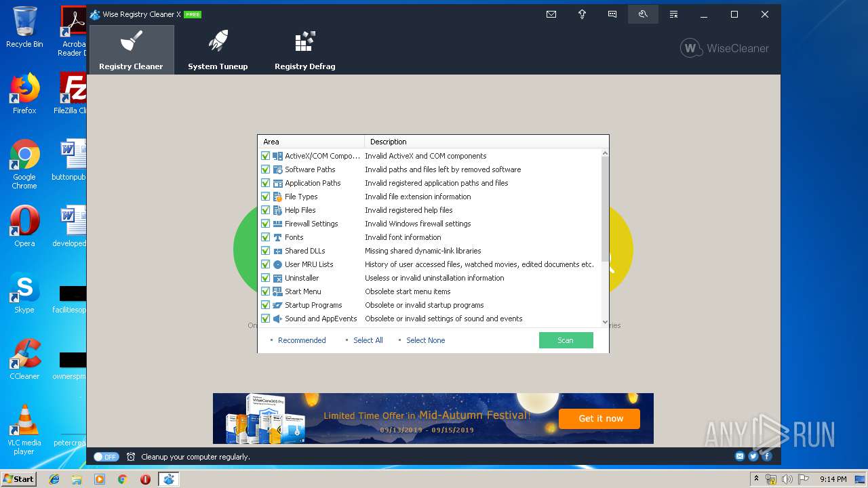Open Chrome from the taskbar
This screenshot has height=488, width=868.
(122, 479)
